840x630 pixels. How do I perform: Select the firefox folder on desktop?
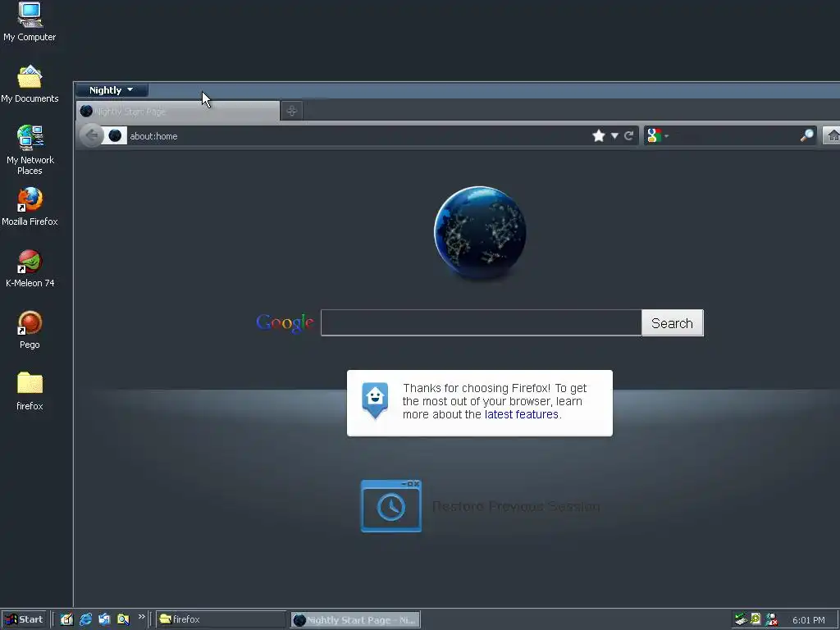(x=30, y=391)
